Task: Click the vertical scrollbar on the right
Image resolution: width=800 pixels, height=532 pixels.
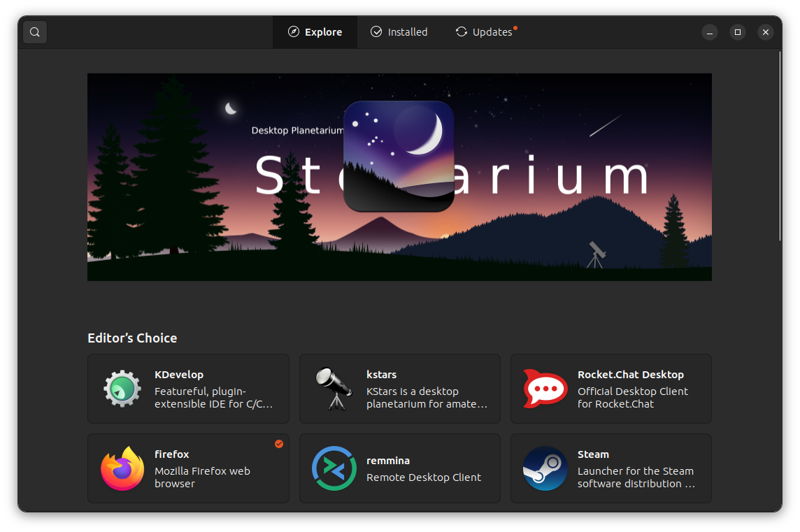Action: (780, 147)
